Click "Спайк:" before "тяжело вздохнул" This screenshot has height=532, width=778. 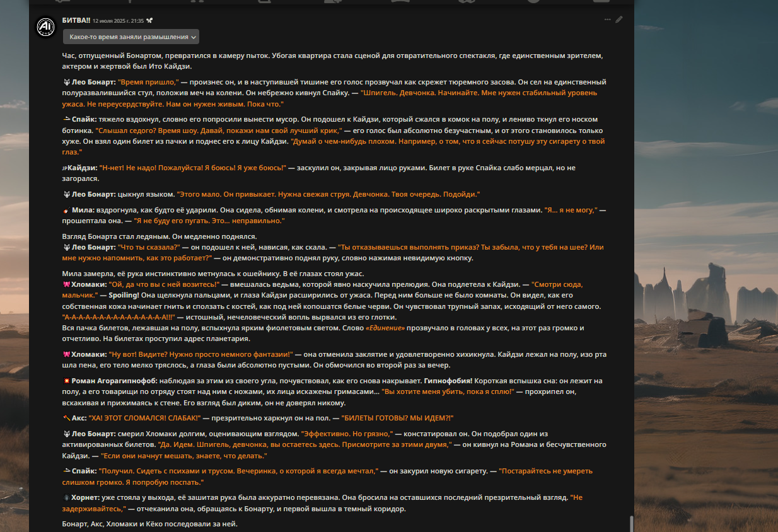[83, 120]
